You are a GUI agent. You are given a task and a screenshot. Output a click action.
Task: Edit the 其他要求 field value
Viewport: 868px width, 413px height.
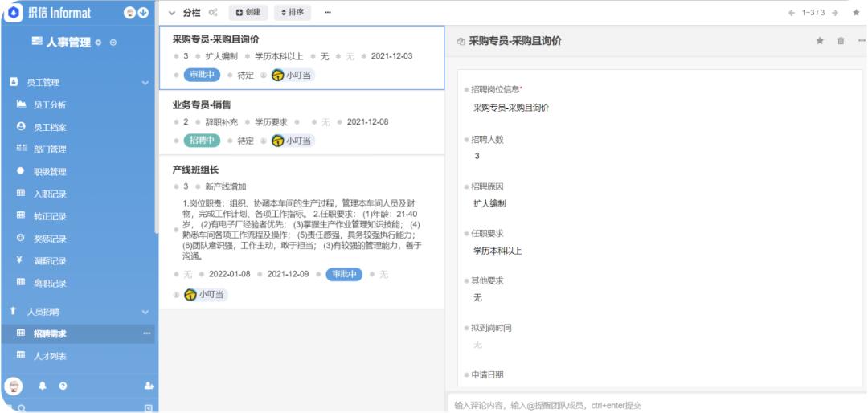(x=477, y=298)
